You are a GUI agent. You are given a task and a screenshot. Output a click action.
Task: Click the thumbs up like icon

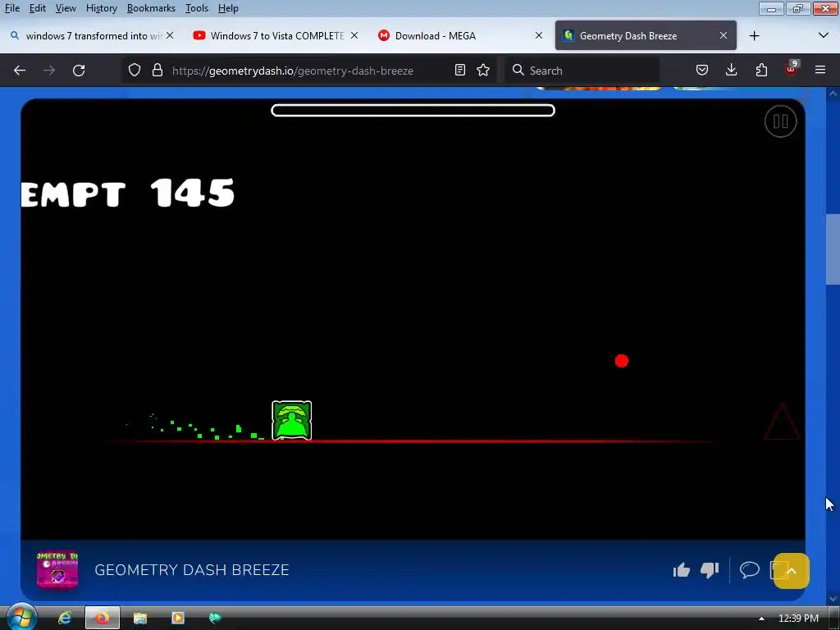pos(682,570)
